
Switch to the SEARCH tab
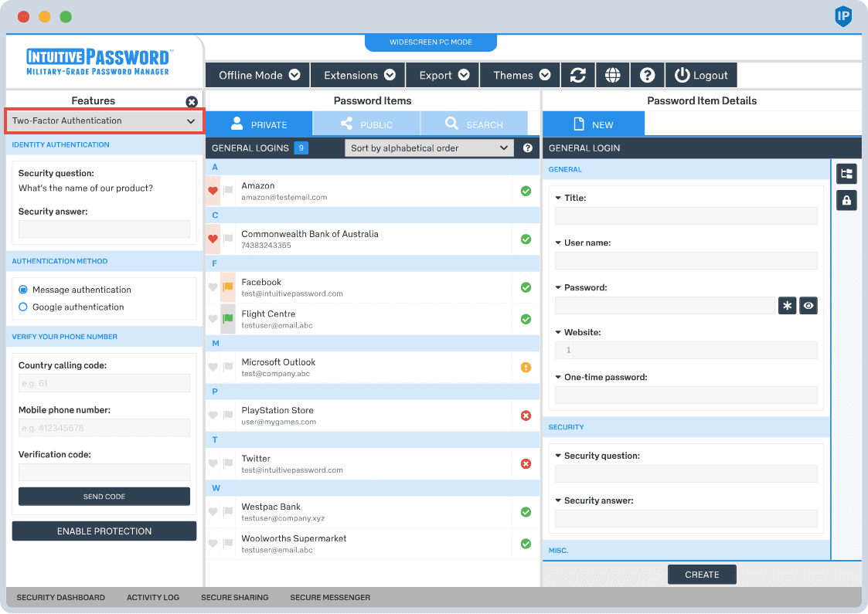pos(474,124)
